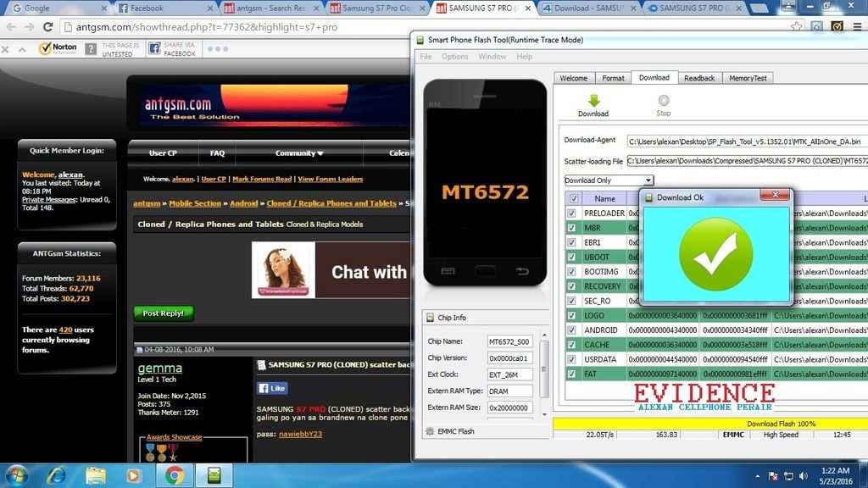Image resolution: width=868 pixels, height=488 pixels.
Task: Click the Chrome back arrow
Action: click(11, 26)
